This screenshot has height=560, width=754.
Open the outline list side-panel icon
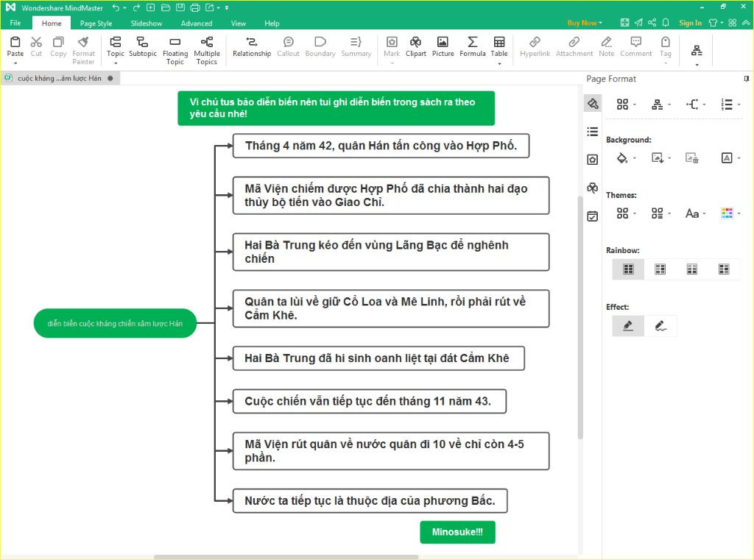(592, 132)
